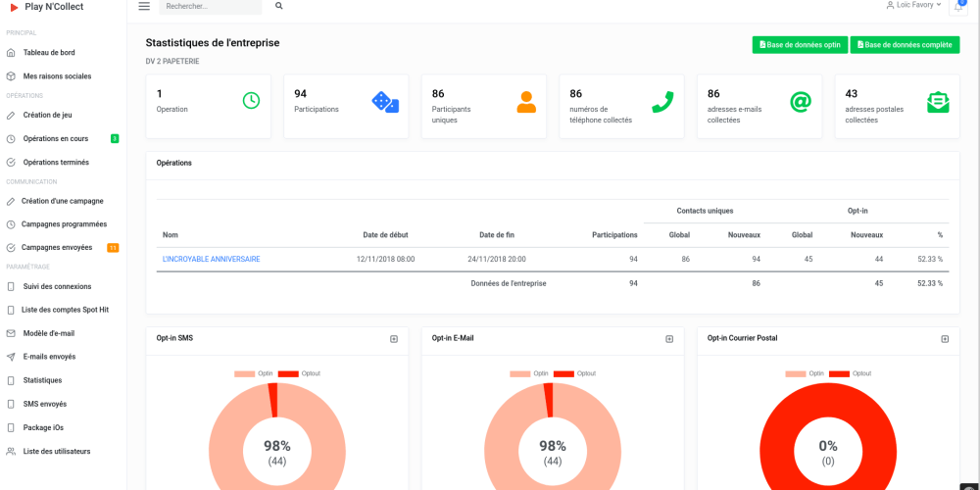Click the green clock Operation icon
980x490 pixels.
(x=251, y=100)
